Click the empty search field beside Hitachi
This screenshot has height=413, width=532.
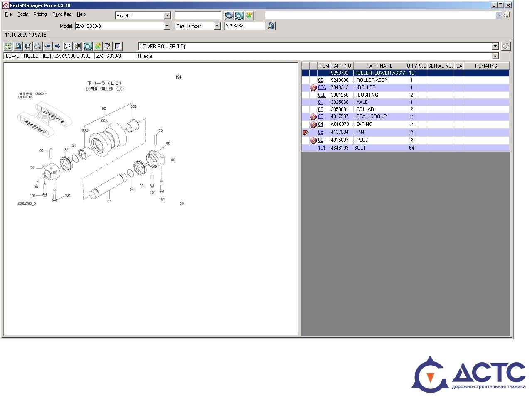pyautogui.click(x=198, y=15)
